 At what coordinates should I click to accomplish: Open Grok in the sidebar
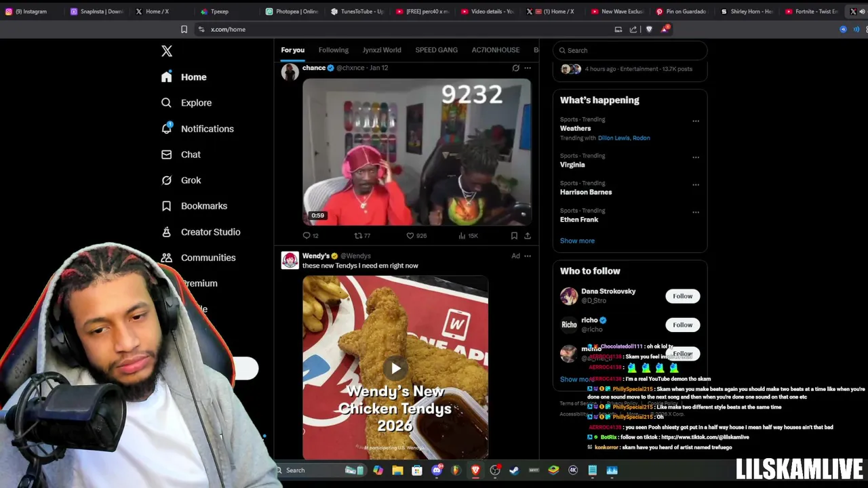(x=180, y=180)
